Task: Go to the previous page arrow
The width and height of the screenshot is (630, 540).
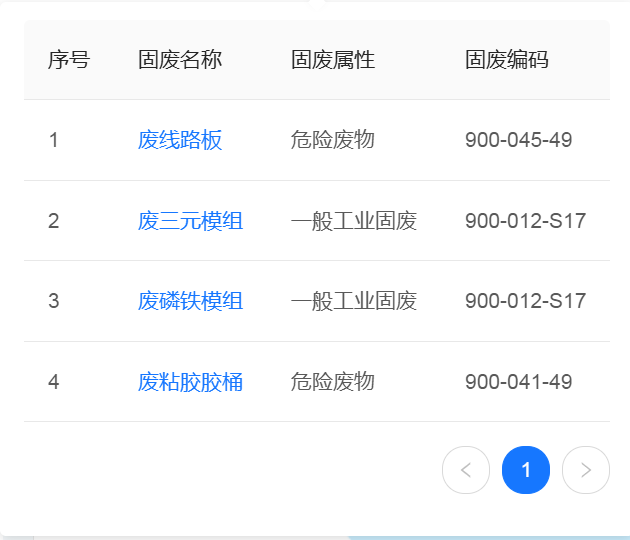Action: [x=465, y=470]
